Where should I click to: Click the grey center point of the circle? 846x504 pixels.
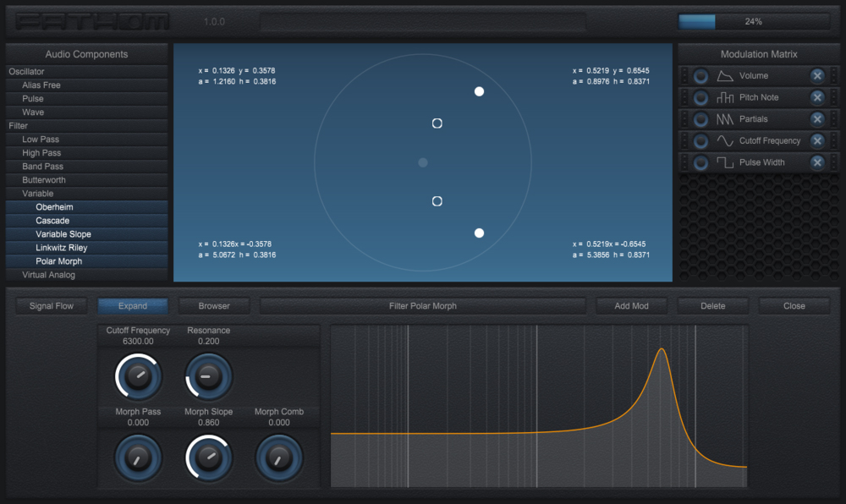(x=423, y=162)
